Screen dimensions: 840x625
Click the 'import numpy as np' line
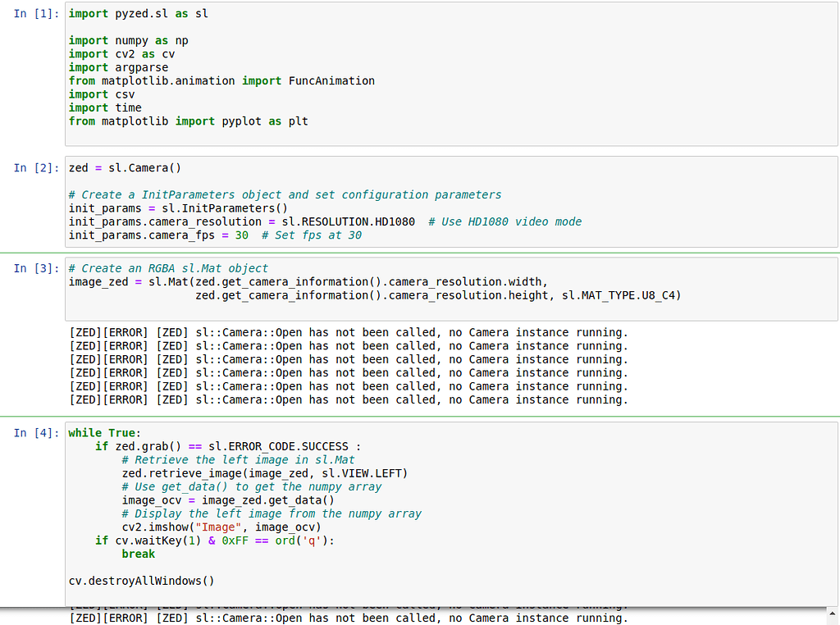(x=129, y=41)
